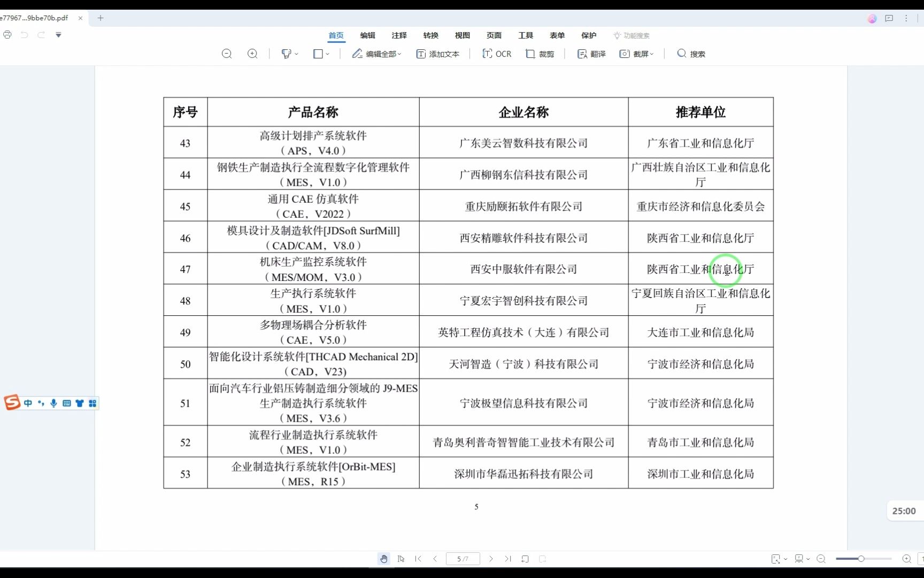Toggle the Sogou punctuation mode button

pyautogui.click(x=41, y=403)
